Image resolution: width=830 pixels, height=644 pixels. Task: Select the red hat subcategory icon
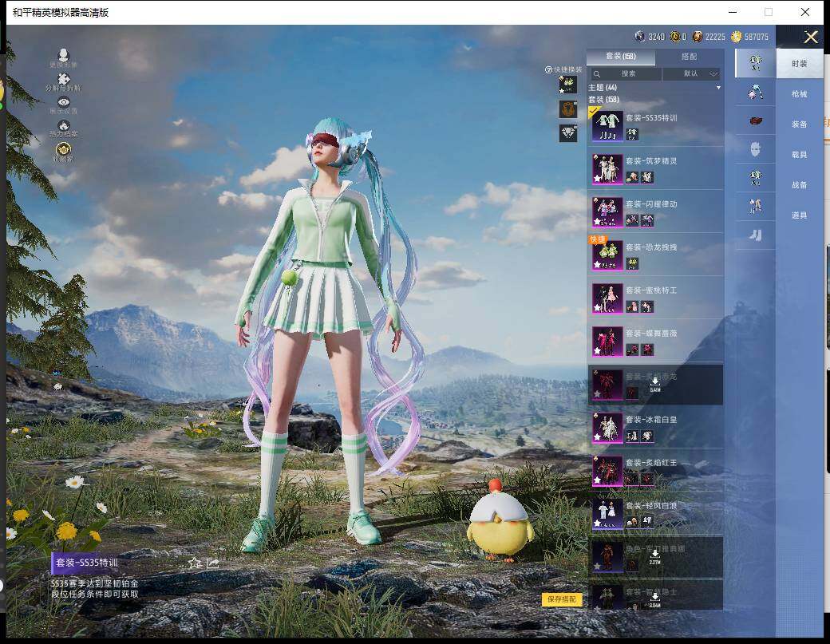tap(754, 121)
